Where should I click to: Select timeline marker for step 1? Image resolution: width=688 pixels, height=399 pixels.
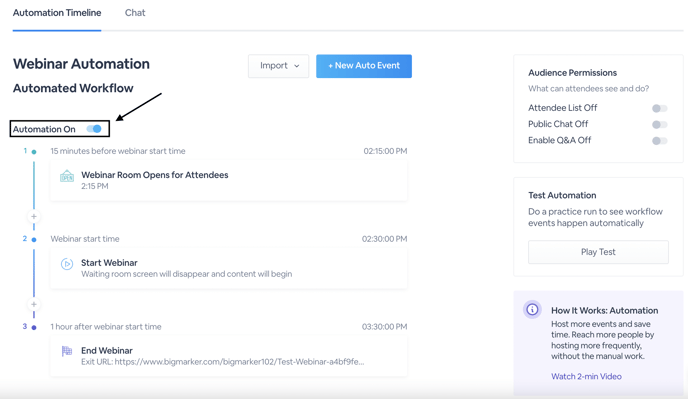point(34,152)
